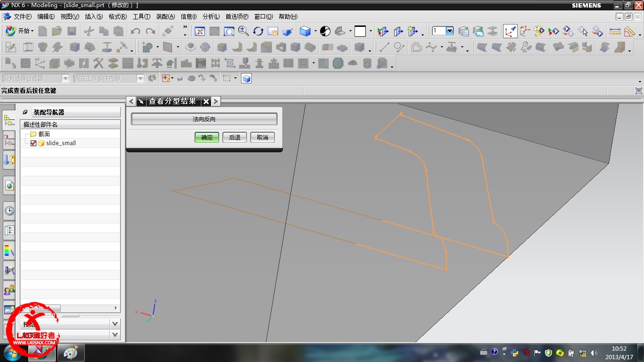
Task: Click the Mold Wizard tools wrench icon
Action: [98, 63]
